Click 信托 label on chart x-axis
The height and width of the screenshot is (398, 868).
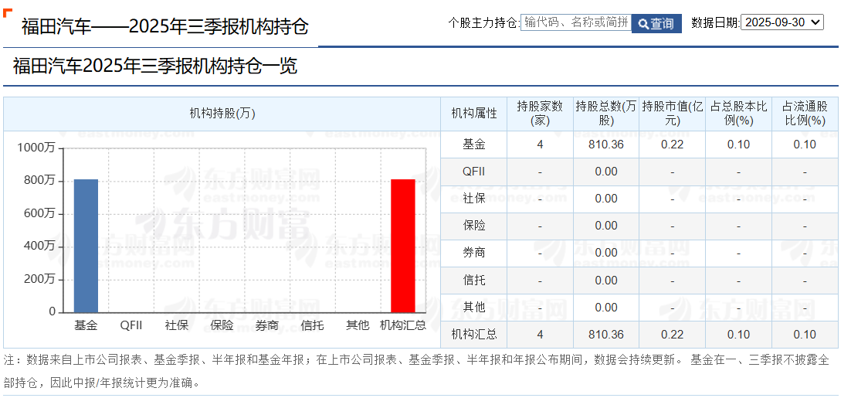[312, 325]
